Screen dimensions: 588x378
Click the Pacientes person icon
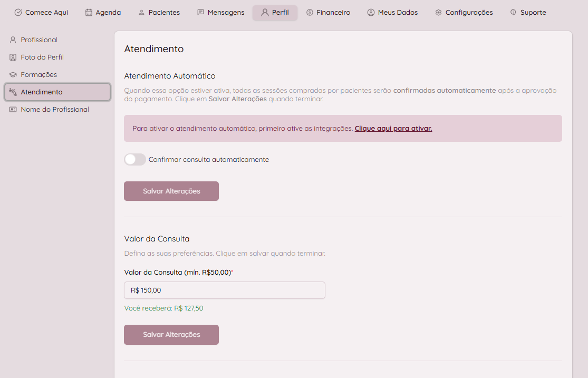click(141, 13)
